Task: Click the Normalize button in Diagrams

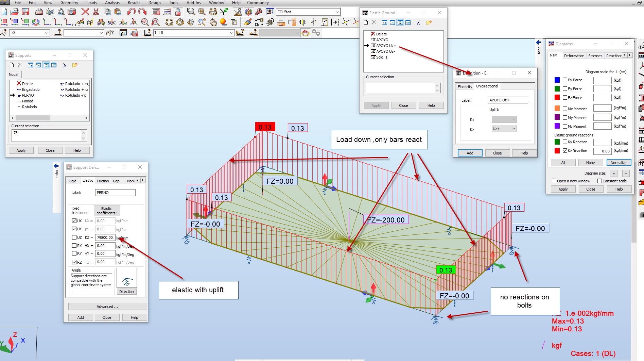Action: (619, 163)
